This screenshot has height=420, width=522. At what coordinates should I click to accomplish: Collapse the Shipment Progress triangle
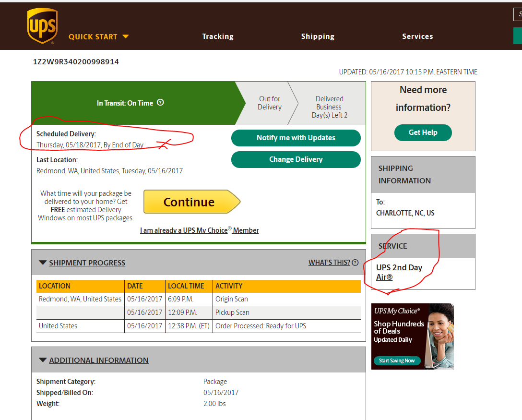(43, 263)
